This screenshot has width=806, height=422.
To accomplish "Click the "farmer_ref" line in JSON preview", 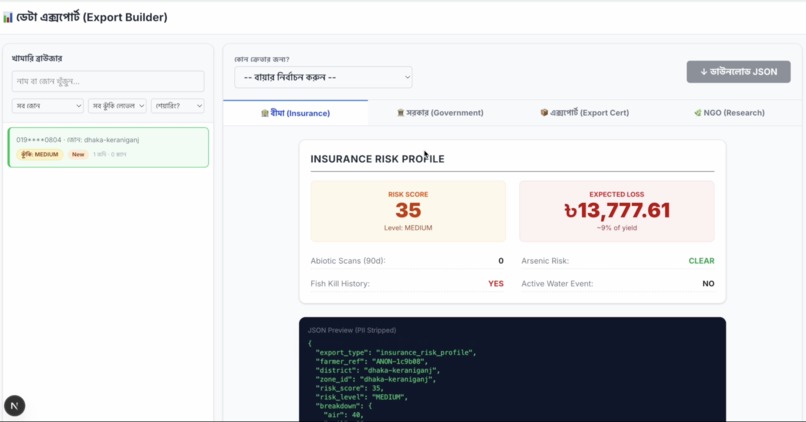I will pos(372,361).
